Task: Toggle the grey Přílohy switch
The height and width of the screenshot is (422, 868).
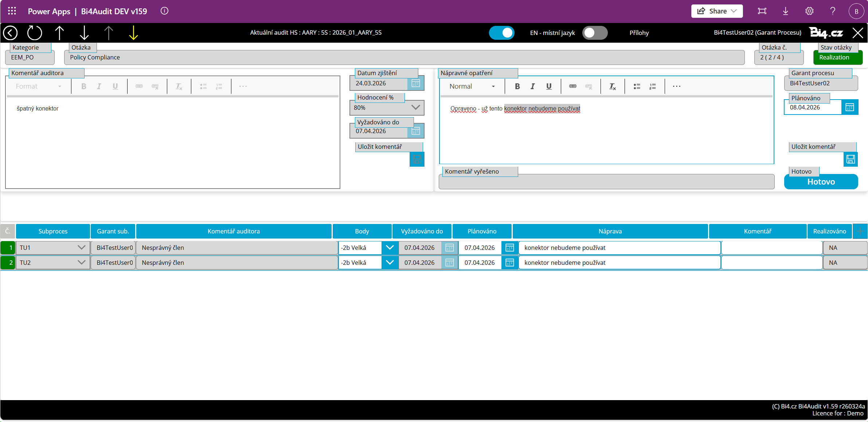Action: pos(594,33)
